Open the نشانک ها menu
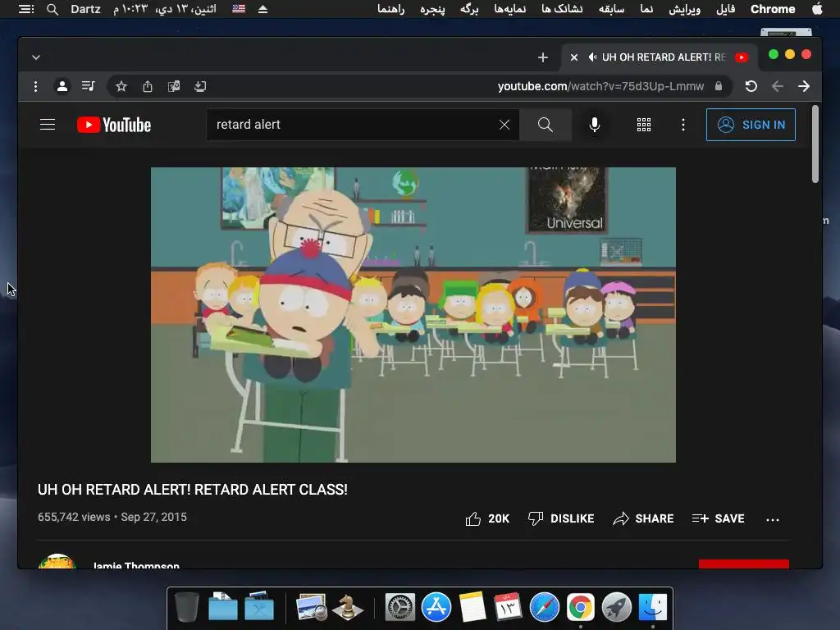 tap(562, 9)
